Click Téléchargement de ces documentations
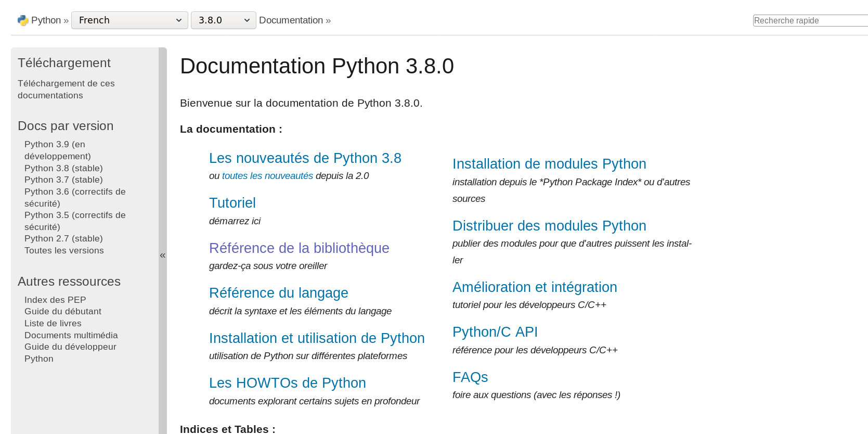868x434 pixels. (66, 89)
